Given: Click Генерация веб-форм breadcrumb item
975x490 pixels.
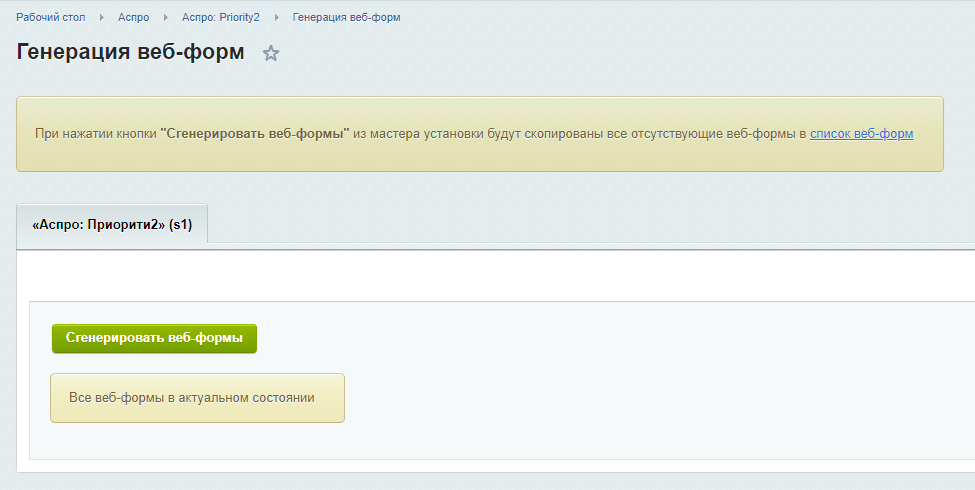Looking at the screenshot, I should pos(346,17).
